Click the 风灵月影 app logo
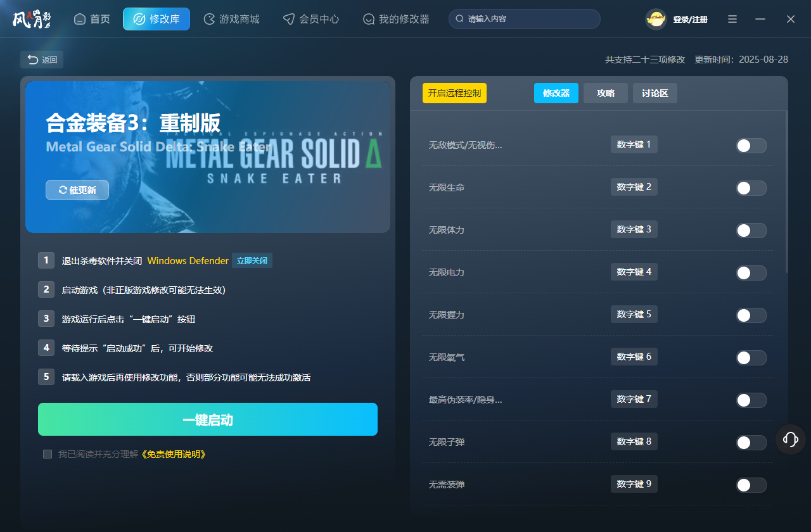 pyautogui.click(x=31, y=19)
